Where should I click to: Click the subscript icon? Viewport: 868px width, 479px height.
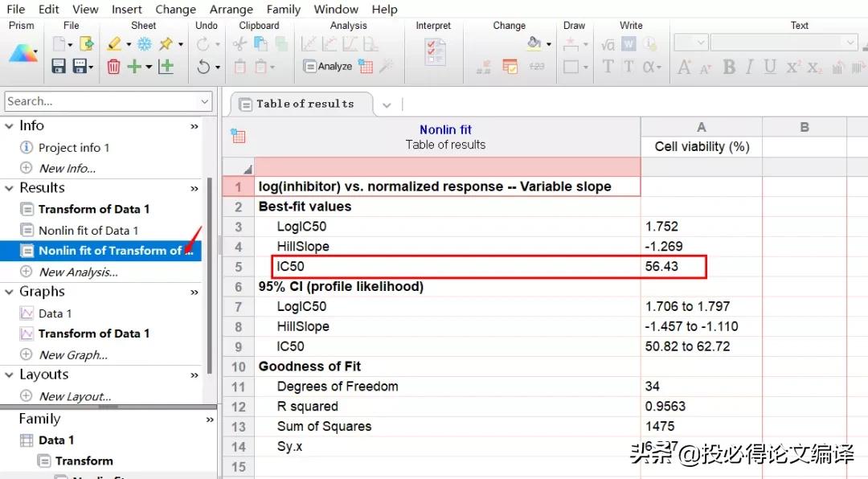[813, 67]
